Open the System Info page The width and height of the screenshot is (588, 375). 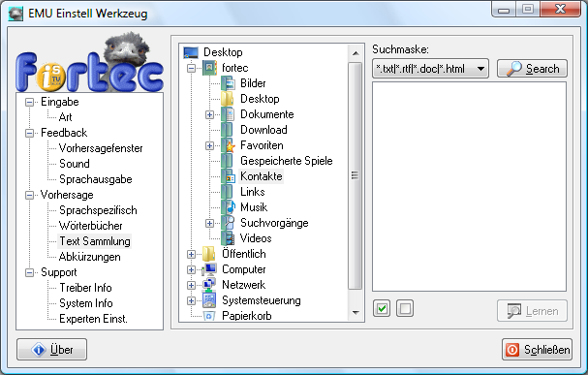click(85, 303)
